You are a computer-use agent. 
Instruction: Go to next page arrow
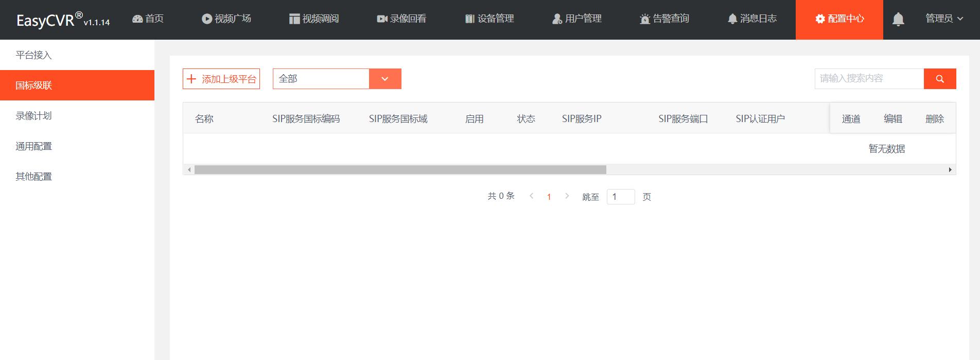(x=567, y=196)
